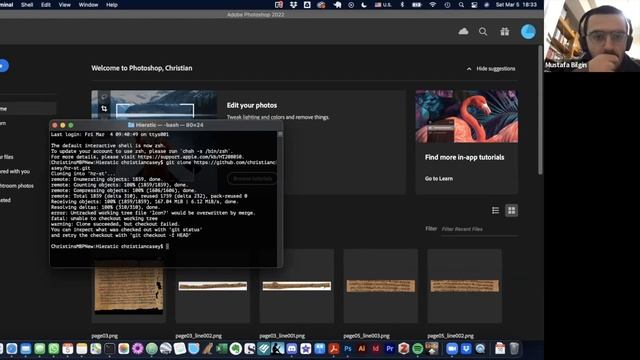Open Excel in the Dock
Viewport: 640px width, 360px height.
coord(221,349)
